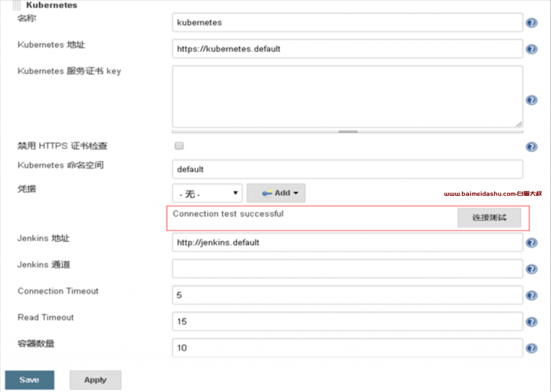
Task: Open help for Kubernetes 服务证书 key
Action: pyautogui.click(x=532, y=100)
